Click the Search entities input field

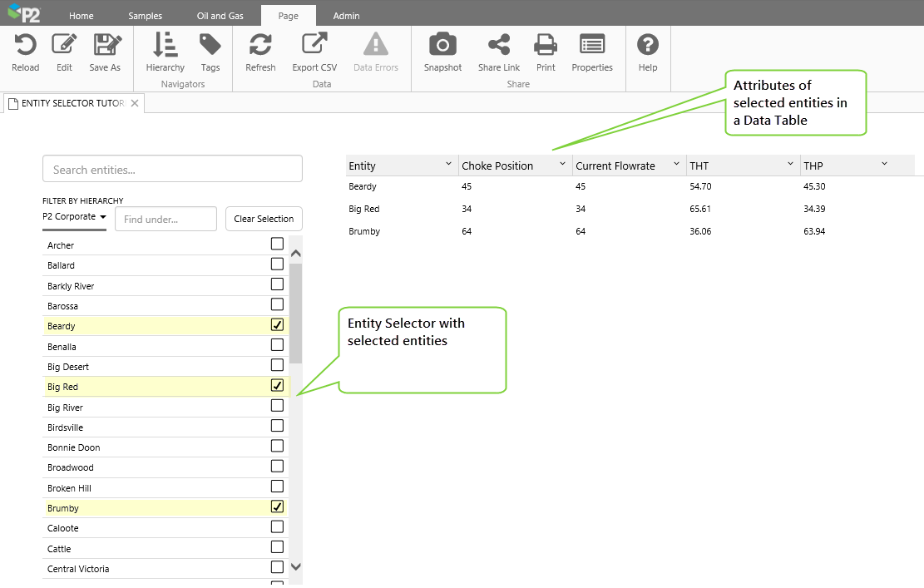172,170
